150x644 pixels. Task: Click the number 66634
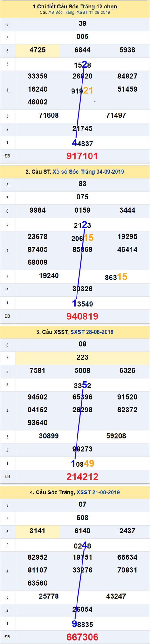[x=127, y=557]
